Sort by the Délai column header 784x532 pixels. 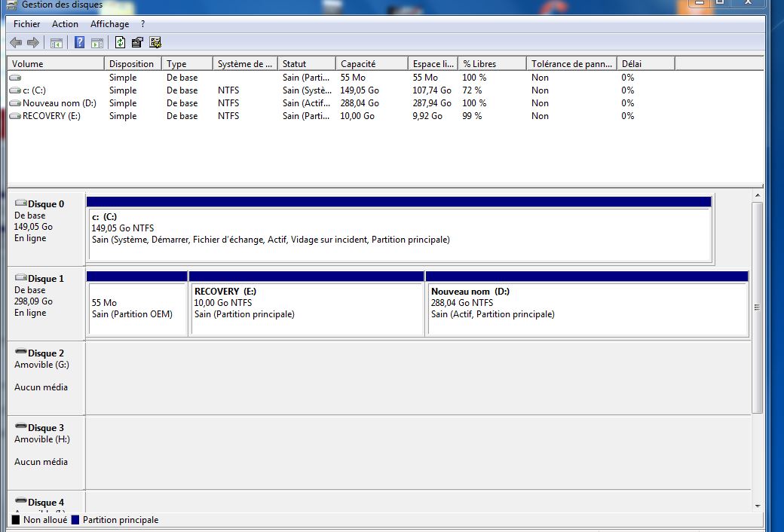646,64
